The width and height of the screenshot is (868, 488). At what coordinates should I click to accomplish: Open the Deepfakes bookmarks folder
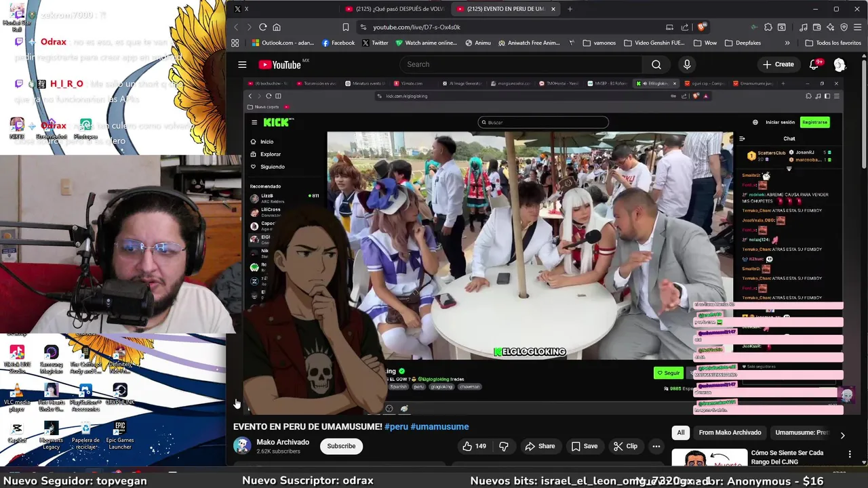tap(743, 43)
